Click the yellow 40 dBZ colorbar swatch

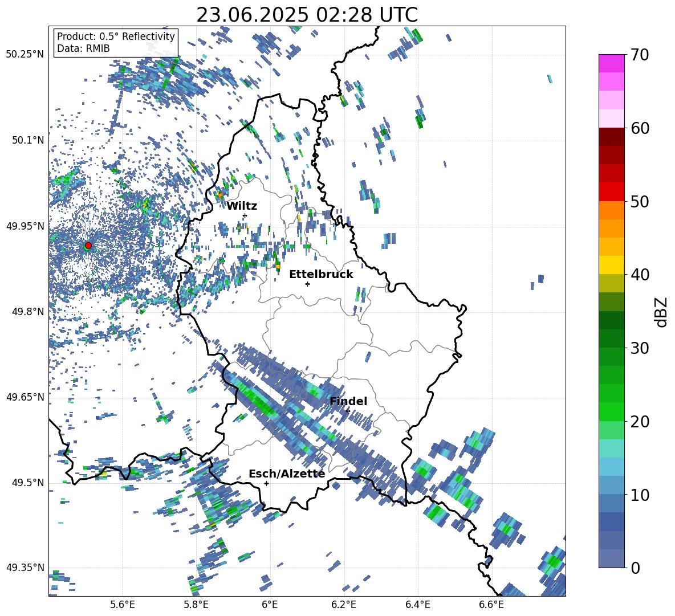[611, 265]
